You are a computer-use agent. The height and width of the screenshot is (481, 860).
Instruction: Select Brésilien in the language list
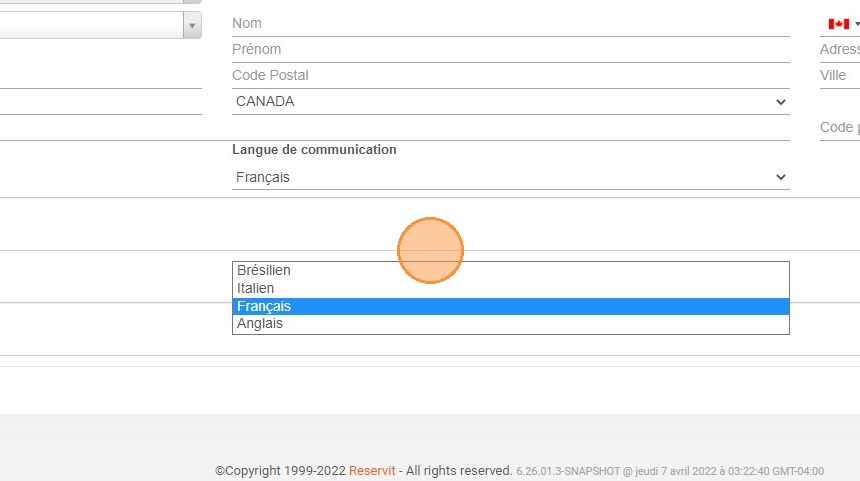point(511,270)
